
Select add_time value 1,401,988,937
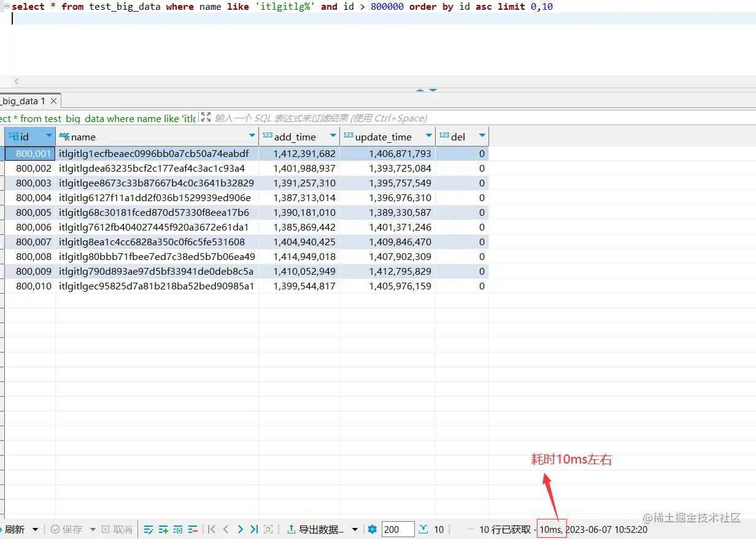[299, 168]
